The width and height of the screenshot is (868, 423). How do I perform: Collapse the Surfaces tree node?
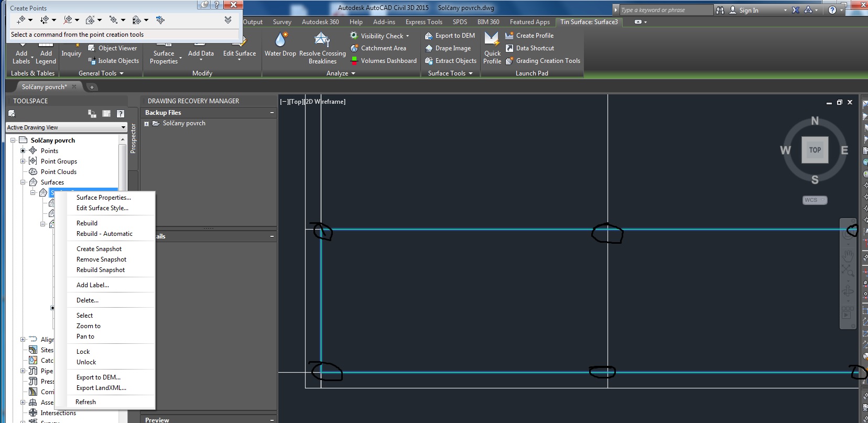pos(23,182)
